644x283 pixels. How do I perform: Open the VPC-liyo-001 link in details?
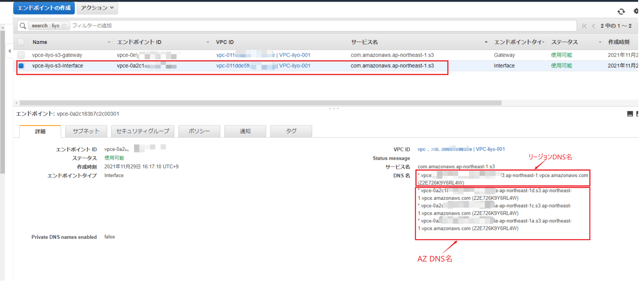pos(490,149)
